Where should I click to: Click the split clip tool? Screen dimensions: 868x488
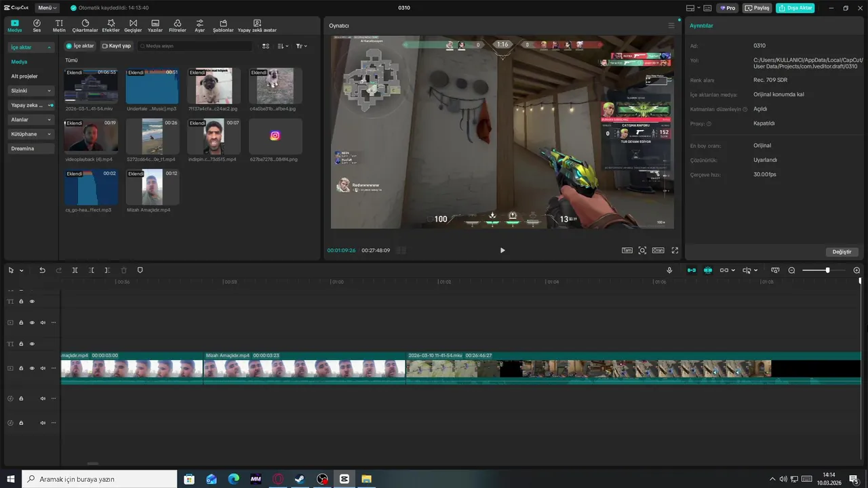click(x=75, y=270)
